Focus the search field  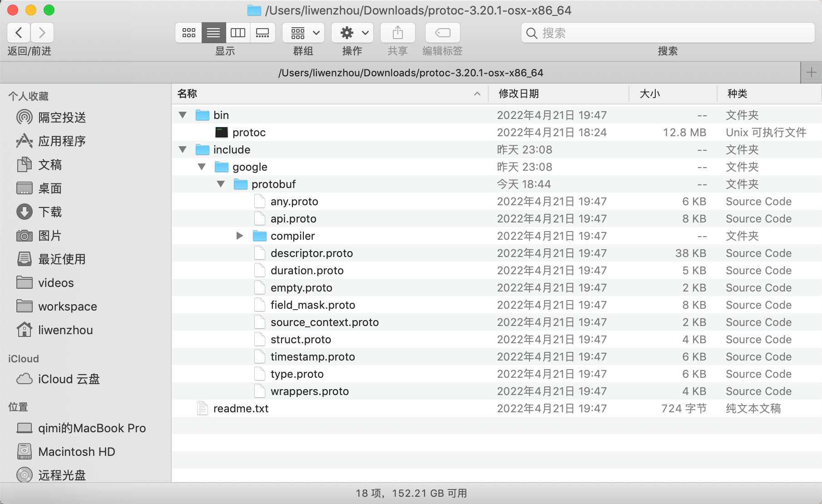pos(668,33)
